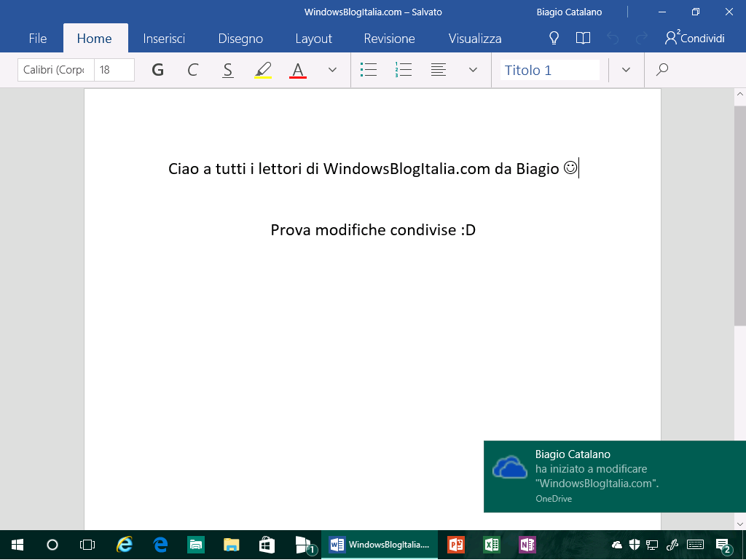Click the line Prova modifiche condivise
Viewport: 746px width, 560px height.
tap(373, 230)
